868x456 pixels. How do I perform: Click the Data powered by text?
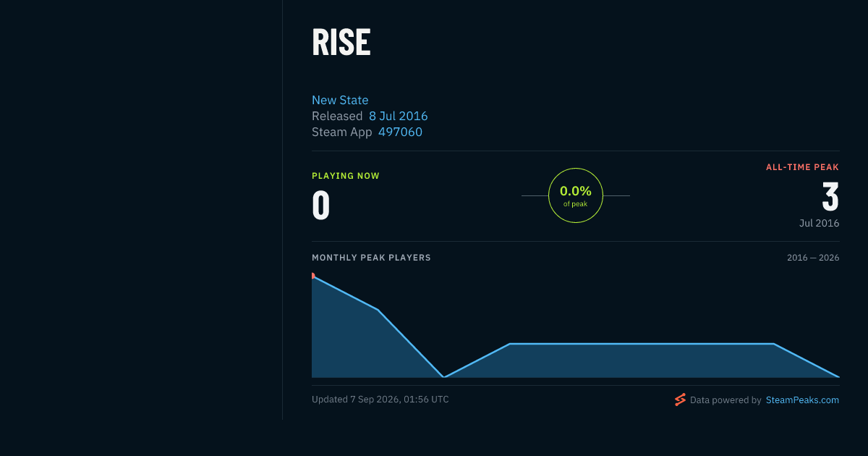(x=726, y=400)
